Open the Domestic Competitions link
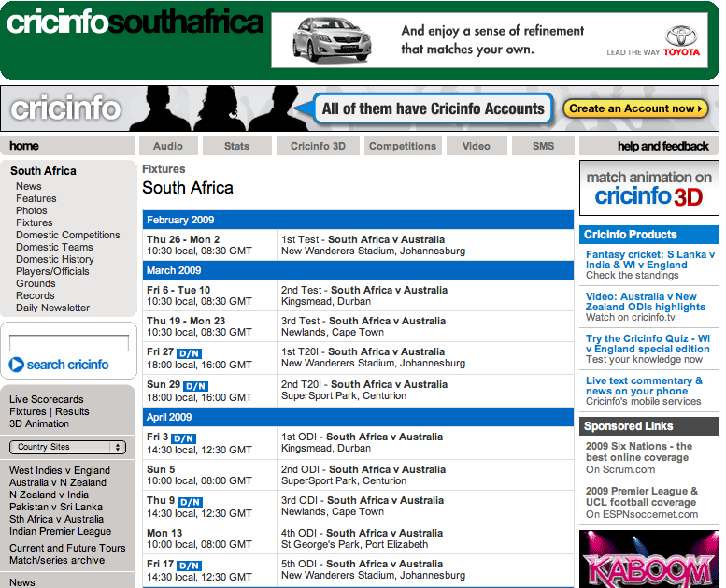This screenshot has width=726, height=588. pos(67,235)
